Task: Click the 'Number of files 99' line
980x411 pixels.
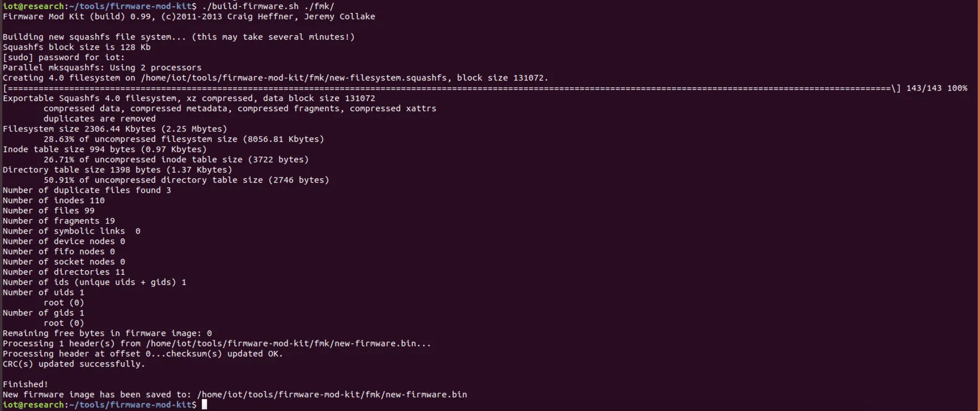Action: tap(49, 211)
